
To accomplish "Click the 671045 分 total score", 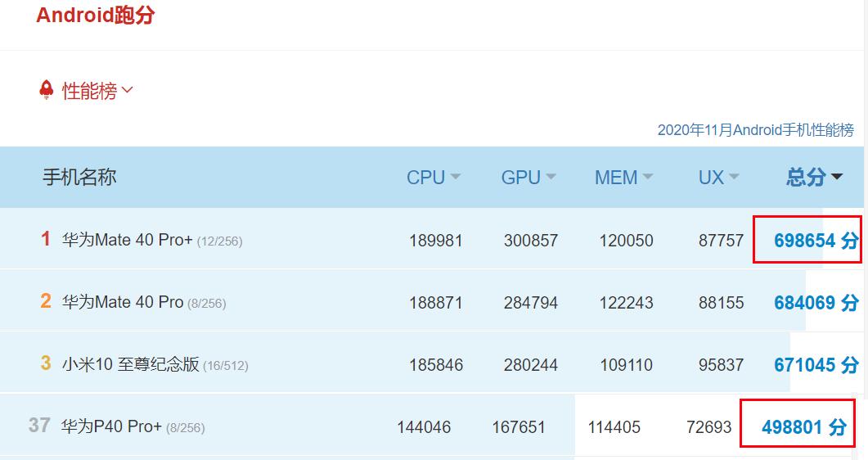I will (816, 365).
